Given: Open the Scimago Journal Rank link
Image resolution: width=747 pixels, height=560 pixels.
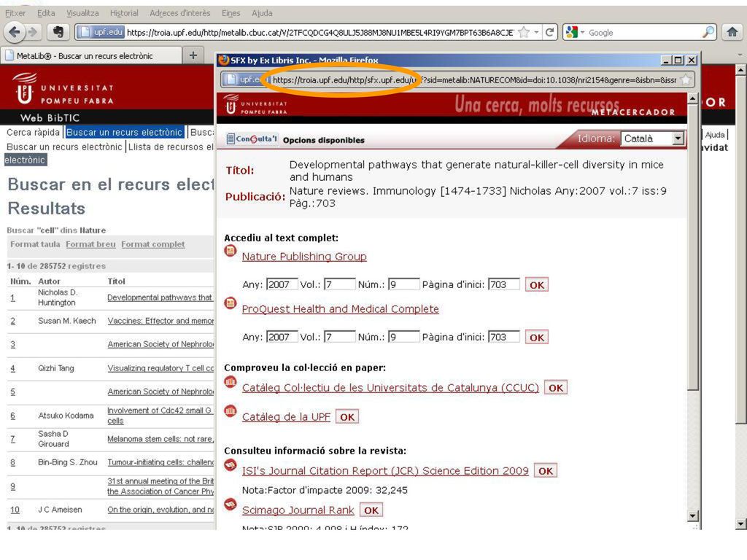Looking at the screenshot, I should [x=298, y=510].
